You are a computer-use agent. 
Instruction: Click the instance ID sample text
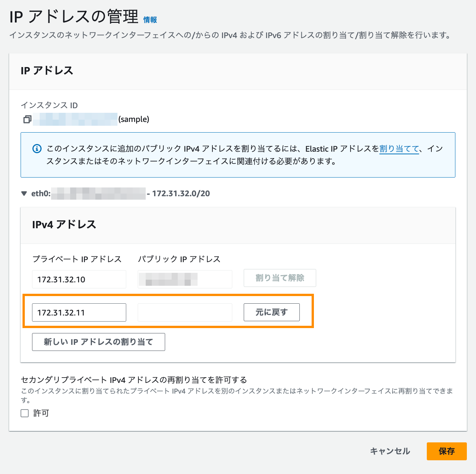click(133, 119)
